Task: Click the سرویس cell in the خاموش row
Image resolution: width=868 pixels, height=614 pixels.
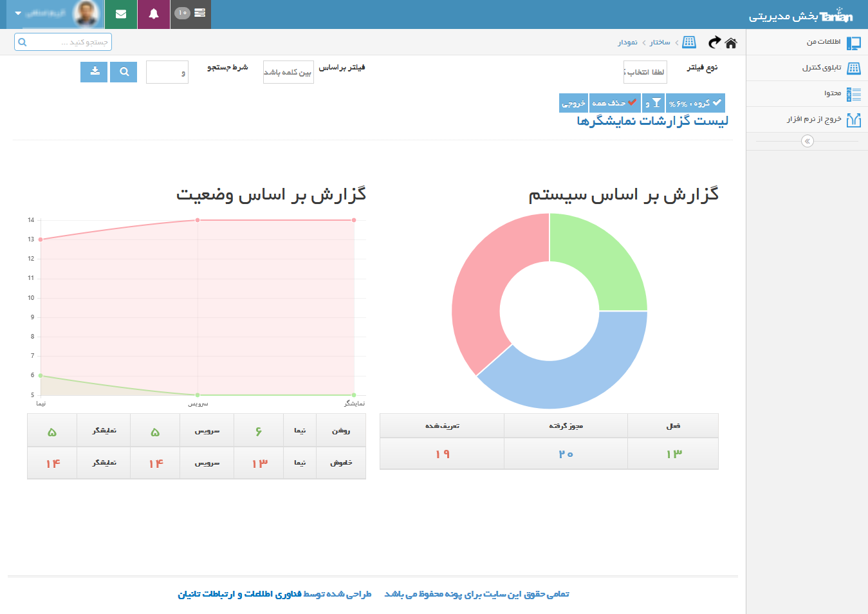Action: [207, 463]
